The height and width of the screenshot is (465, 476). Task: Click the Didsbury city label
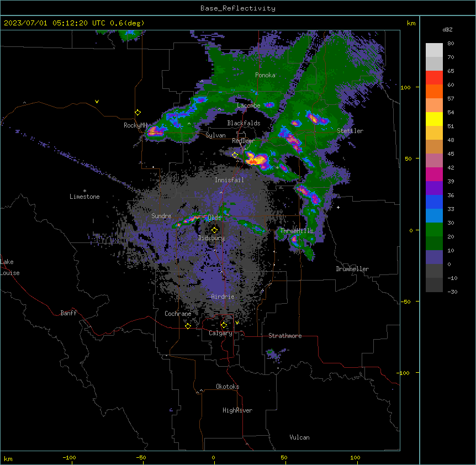[x=211, y=238]
